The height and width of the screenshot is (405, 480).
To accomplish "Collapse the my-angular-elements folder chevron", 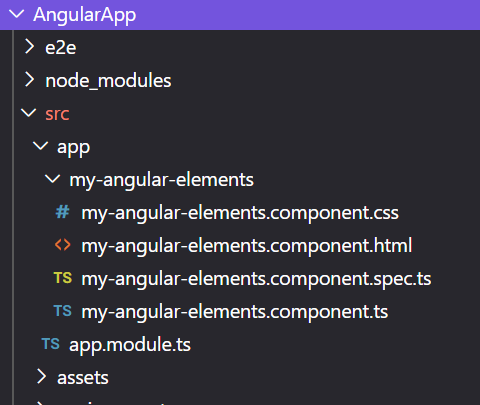I will click(x=53, y=179).
